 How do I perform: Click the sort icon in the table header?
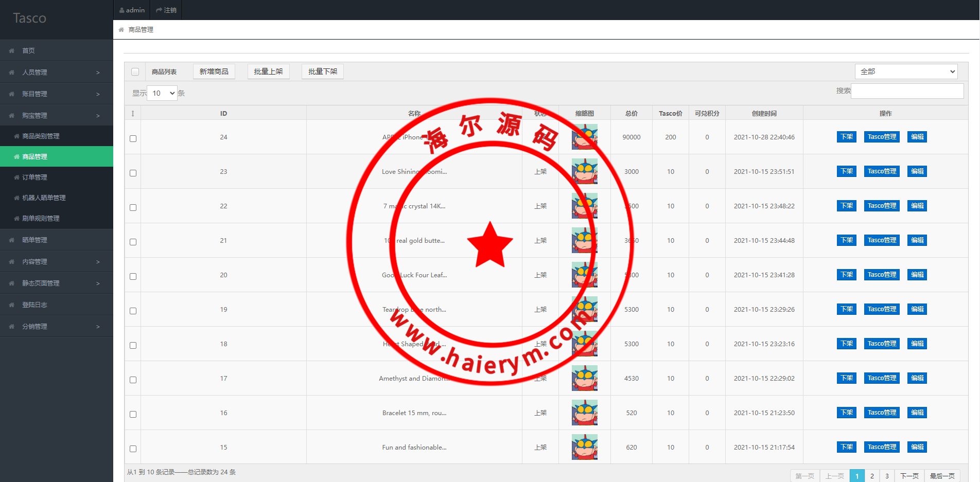tap(133, 114)
